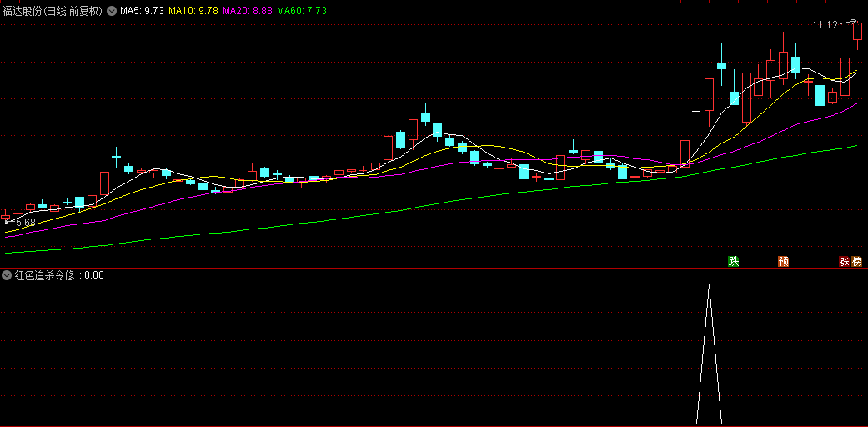The height and width of the screenshot is (427, 868).
Task: Select the last red candlestick near 11.12
Action: (x=857, y=31)
